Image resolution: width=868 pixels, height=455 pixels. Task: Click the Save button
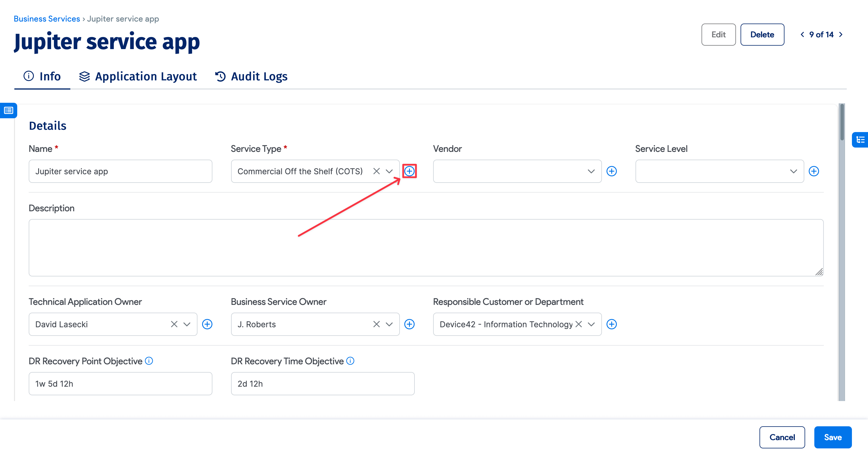(833, 437)
